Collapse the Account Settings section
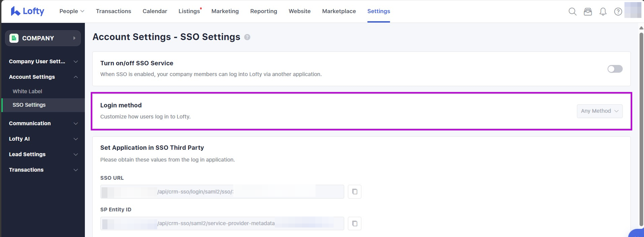The width and height of the screenshot is (644, 237). tap(43, 77)
